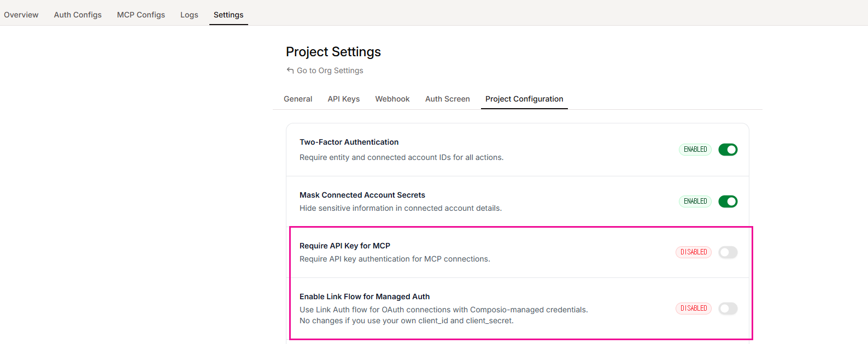Viewport: 868px width, 344px height.
Task: Open the General settings sub-tab
Action: coord(298,99)
